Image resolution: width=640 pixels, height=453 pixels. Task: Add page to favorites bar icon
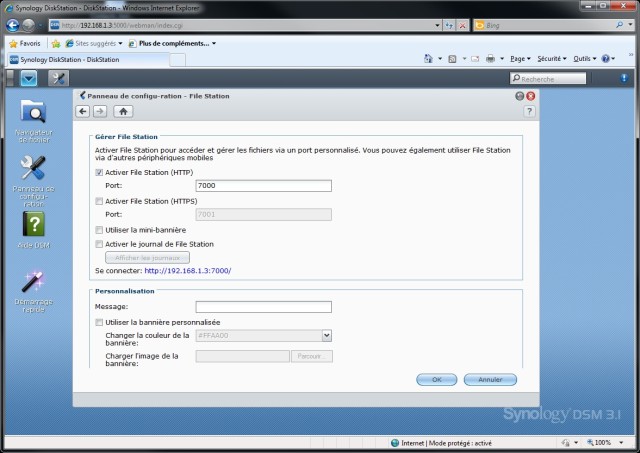point(56,43)
